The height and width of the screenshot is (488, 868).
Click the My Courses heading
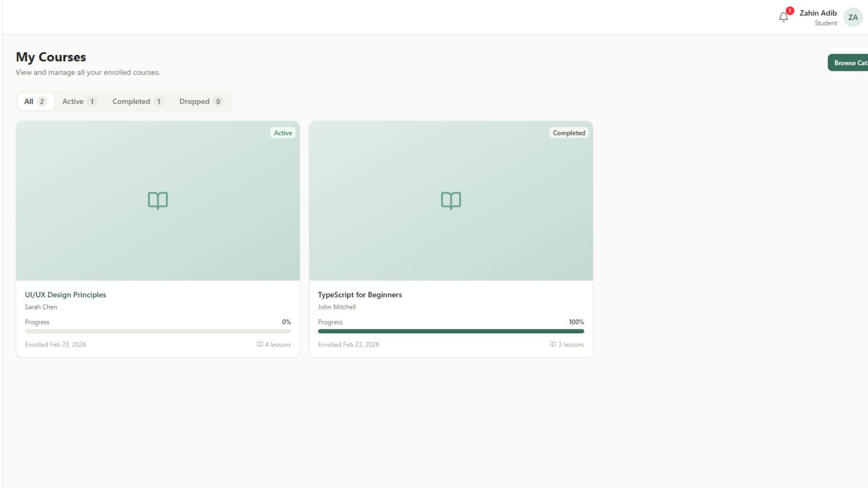(x=51, y=57)
